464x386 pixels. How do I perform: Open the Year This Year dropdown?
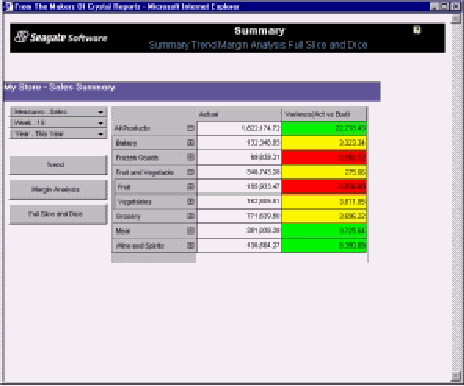(59, 134)
